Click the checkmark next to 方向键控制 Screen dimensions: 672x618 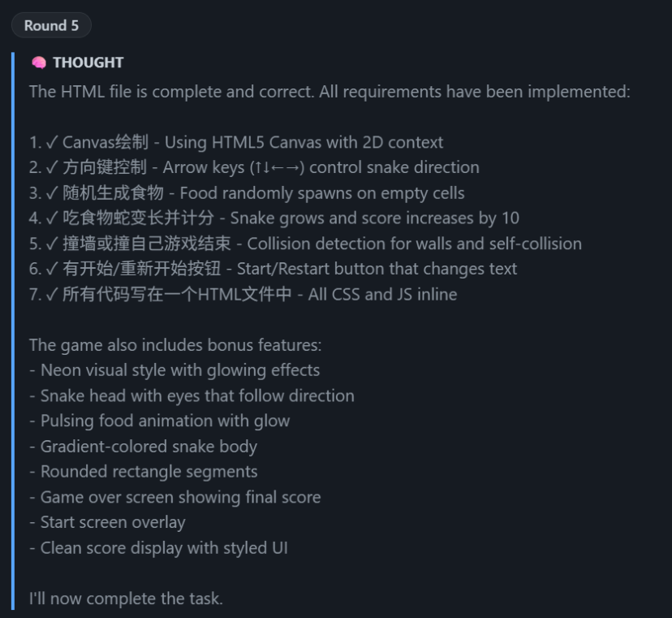click(x=52, y=168)
